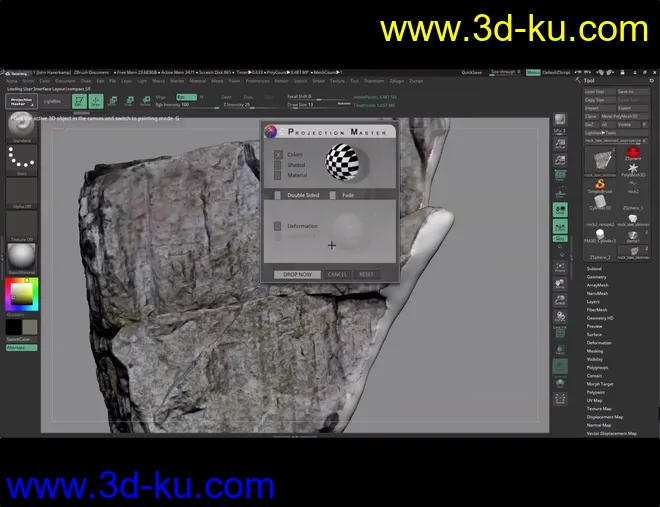The height and width of the screenshot is (507, 660).
Task: Expand the UV Map section
Action: click(594, 401)
